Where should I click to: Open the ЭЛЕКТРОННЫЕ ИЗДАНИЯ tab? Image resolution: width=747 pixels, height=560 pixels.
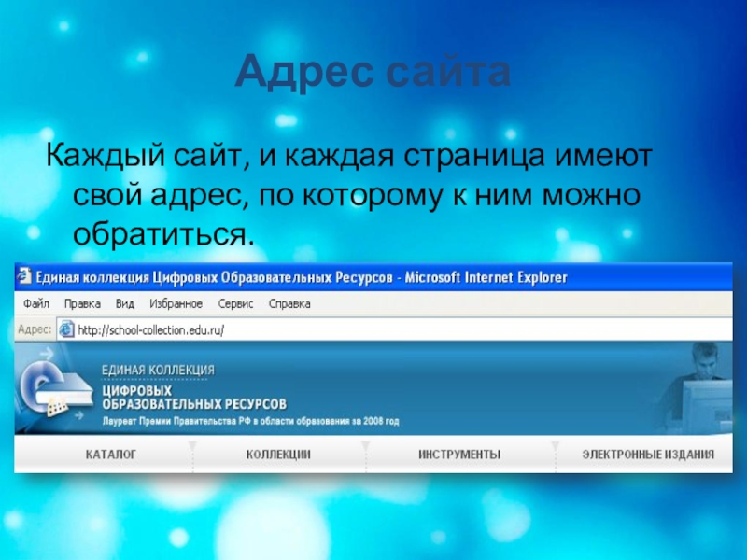(648, 455)
